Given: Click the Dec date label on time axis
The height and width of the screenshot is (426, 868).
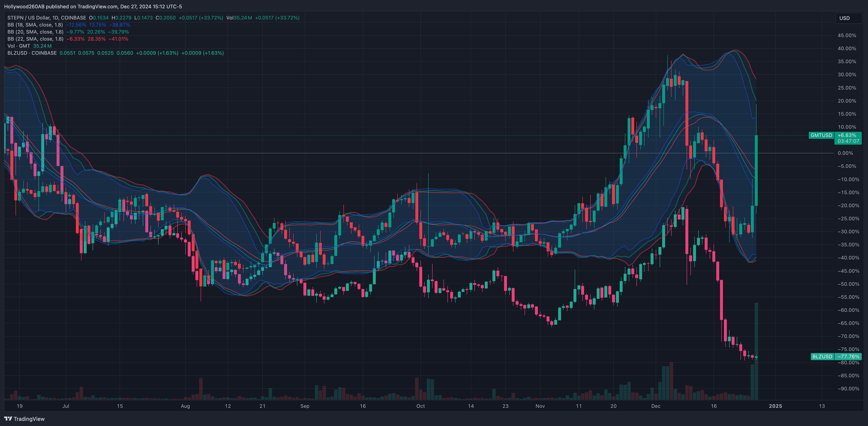Looking at the screenshot, I should click(656, 406).
